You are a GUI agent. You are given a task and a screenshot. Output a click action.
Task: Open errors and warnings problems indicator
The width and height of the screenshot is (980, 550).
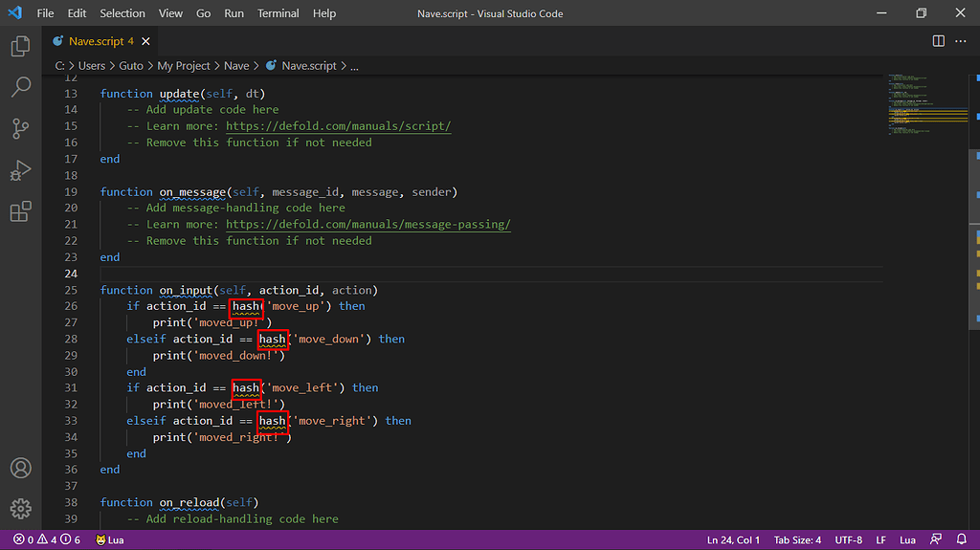tap(47, 540)
